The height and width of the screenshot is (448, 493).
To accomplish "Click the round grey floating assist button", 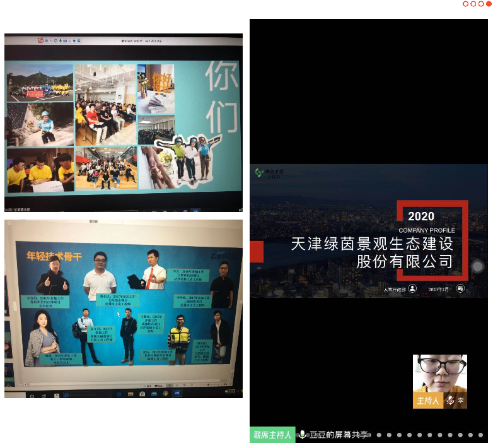I will [477, 266].
